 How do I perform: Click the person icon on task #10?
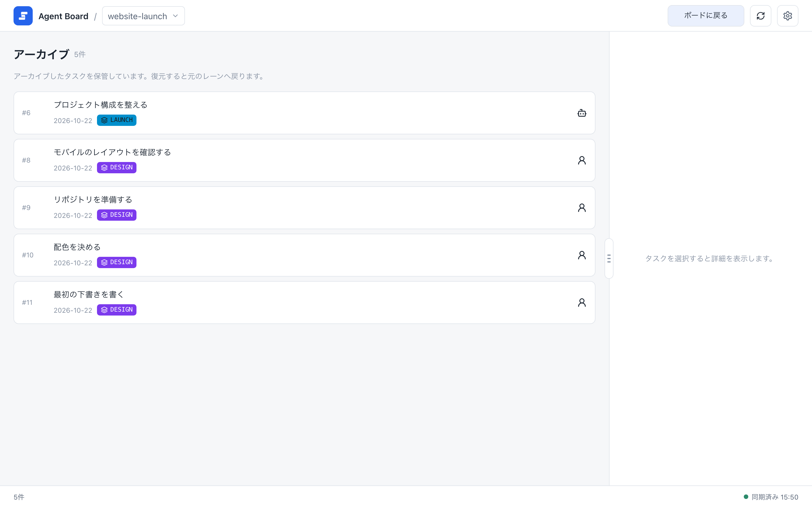tap(582, 255)
